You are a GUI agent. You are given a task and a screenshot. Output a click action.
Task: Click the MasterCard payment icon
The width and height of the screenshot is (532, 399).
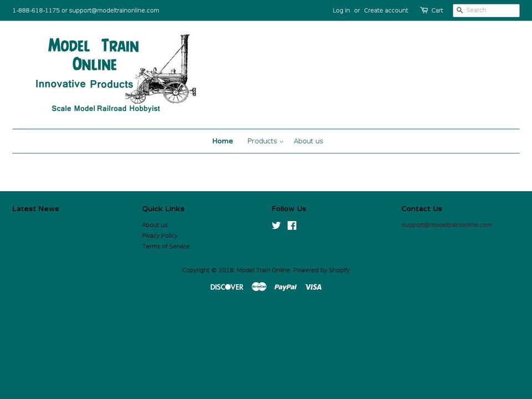pos(259,287)
